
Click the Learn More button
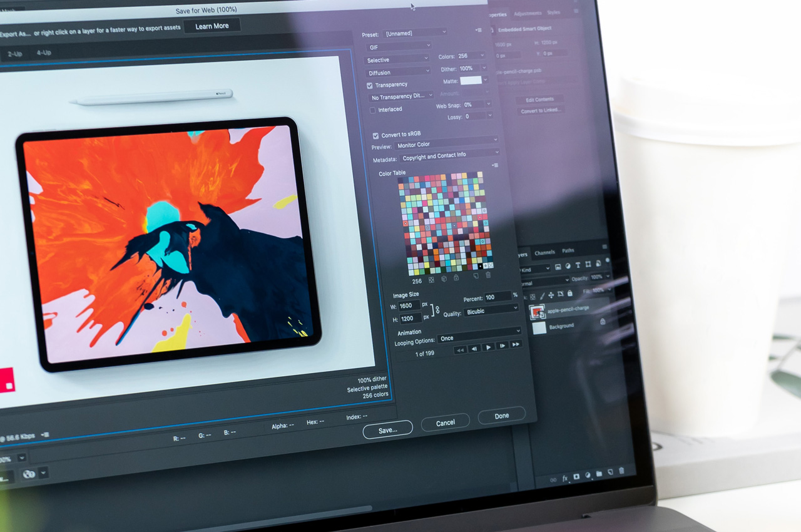click(x=212, y=26)
